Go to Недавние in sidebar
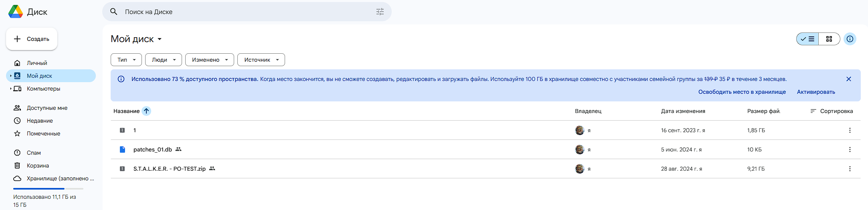 [40, 121]
